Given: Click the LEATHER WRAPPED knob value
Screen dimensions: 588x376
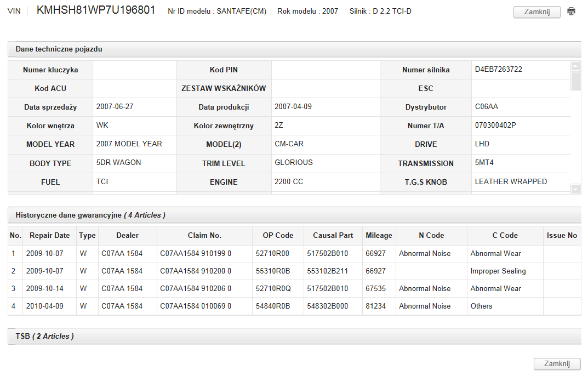Looking at the screenshot, I should [511, 181].
